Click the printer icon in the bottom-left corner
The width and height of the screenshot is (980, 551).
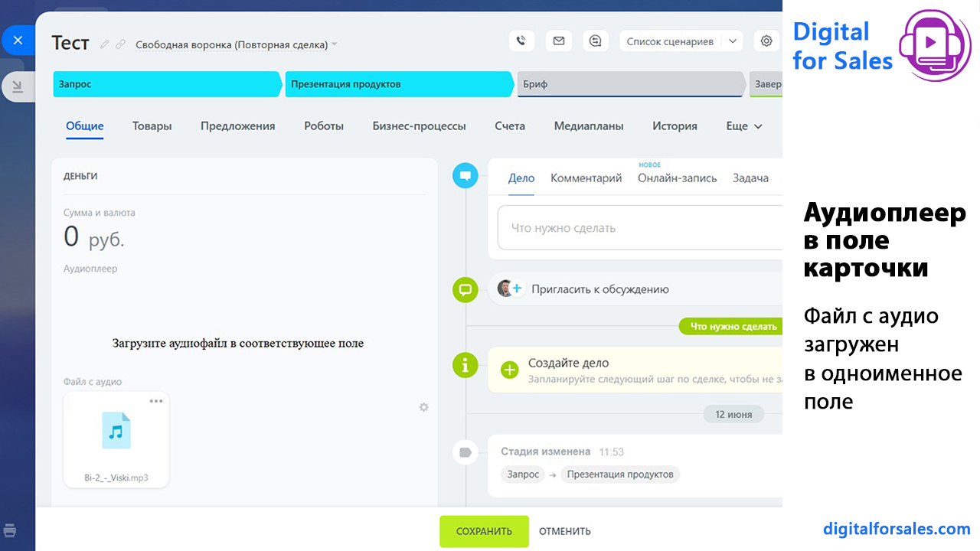pyautogui.click(x=10, y=530)
